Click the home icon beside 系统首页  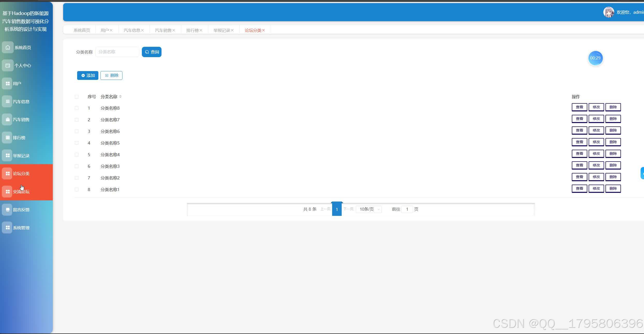tap(8, 48)
